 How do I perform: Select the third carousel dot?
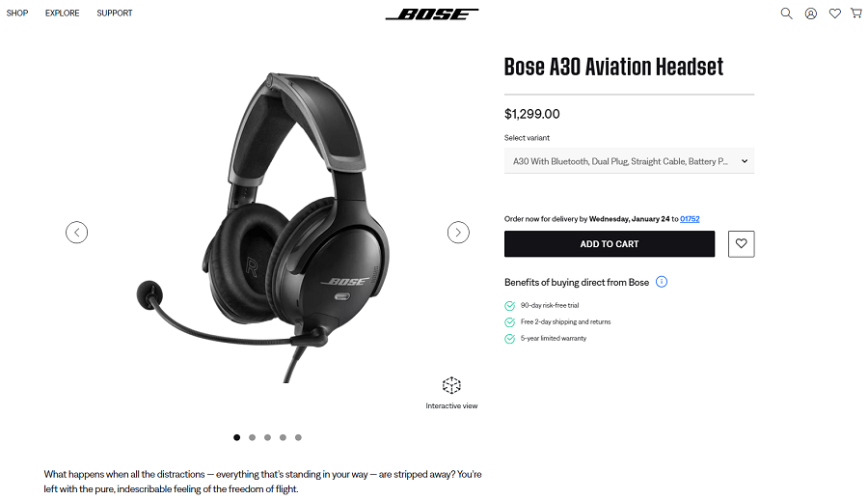pos(267,437)
